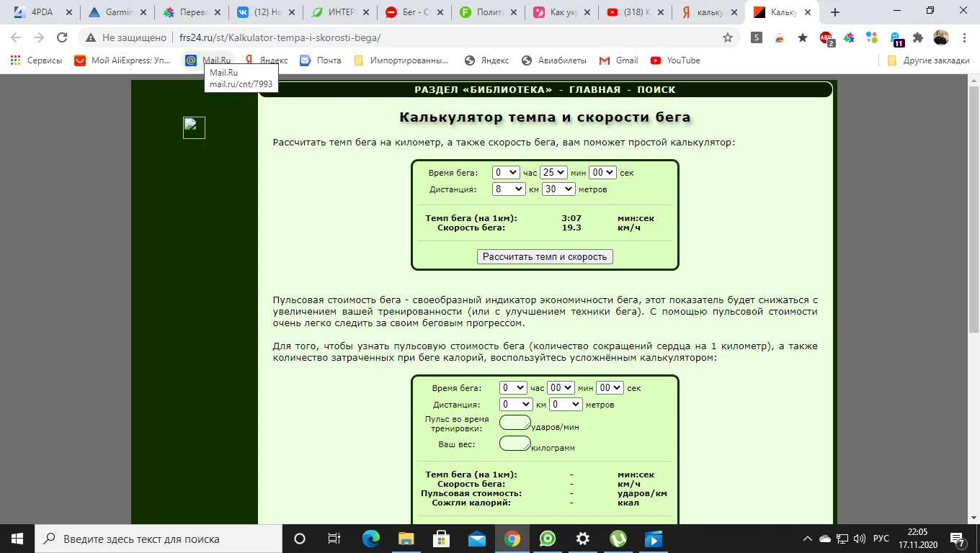Launch Microsoft Edge from the taskbar

371,539
